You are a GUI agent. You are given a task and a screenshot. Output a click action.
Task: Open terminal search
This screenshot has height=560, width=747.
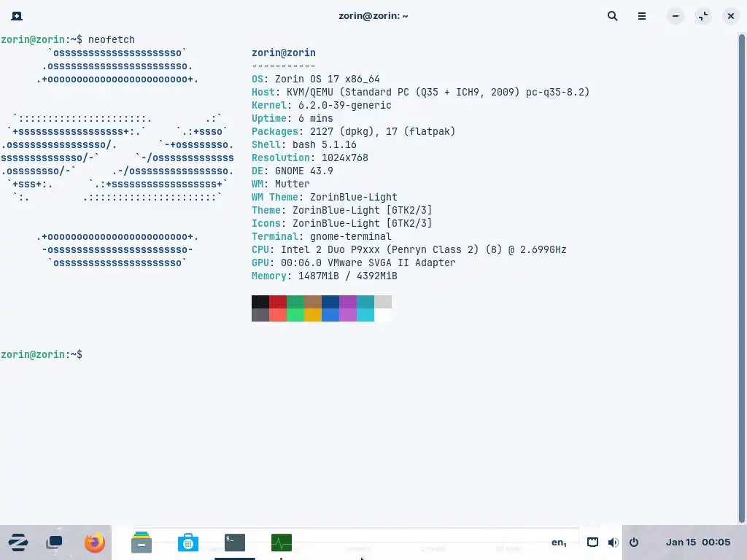[x=612, y=16]
